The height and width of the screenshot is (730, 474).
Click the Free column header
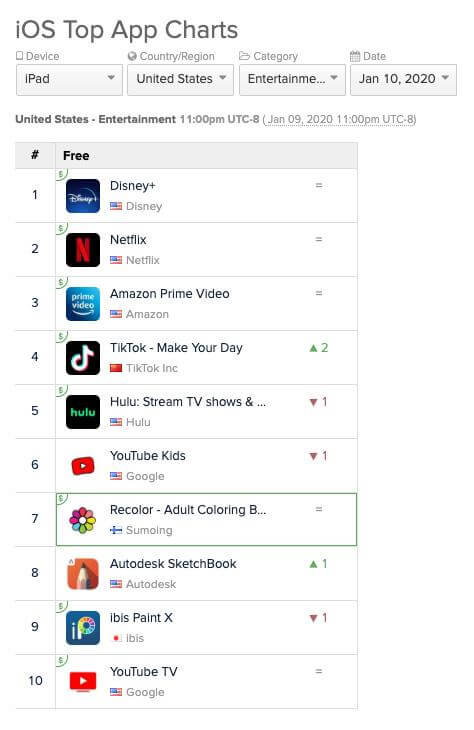coord(76,156)
